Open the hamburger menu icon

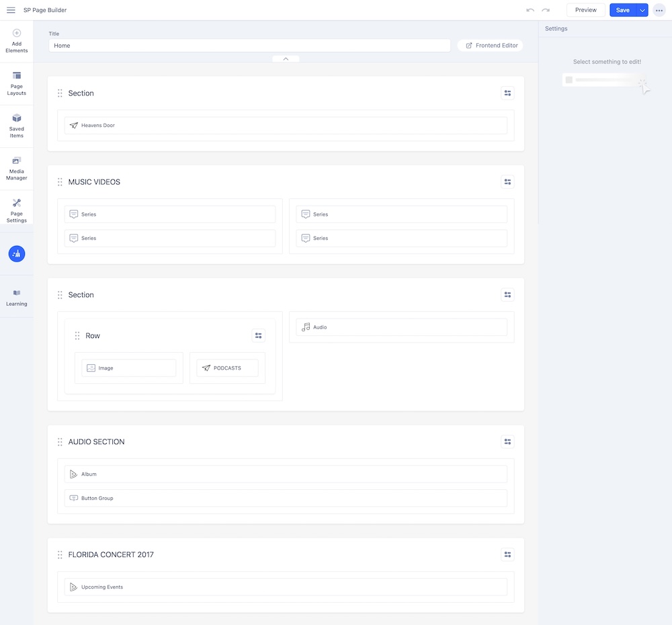[x=11, y=10]
